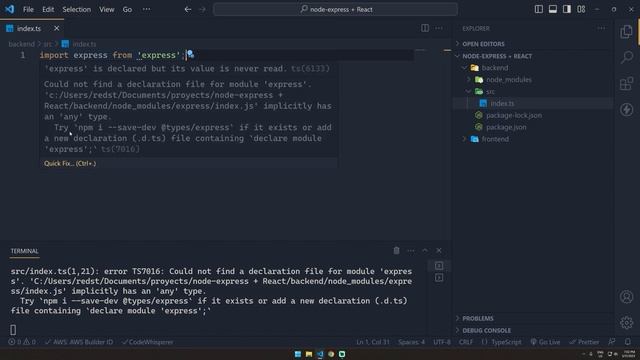Open the lightning bolt activity bar view
640x360 pixels.
click(x=626, y=109)
